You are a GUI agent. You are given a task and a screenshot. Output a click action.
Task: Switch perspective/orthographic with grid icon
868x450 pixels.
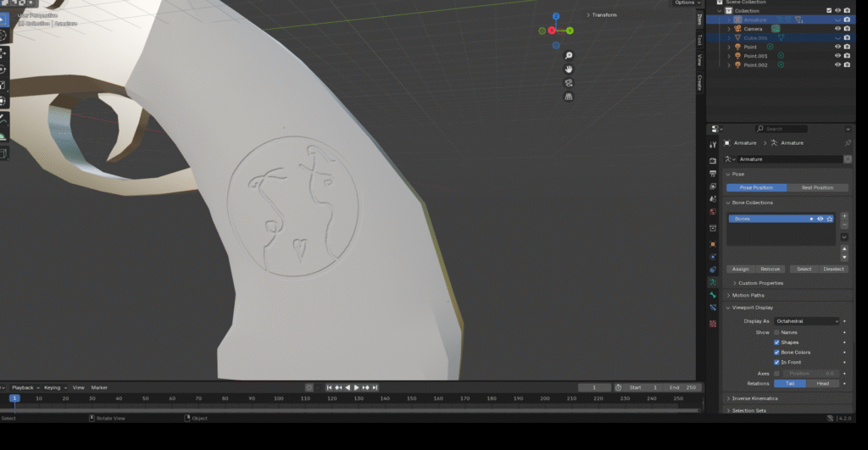(569, 96)
